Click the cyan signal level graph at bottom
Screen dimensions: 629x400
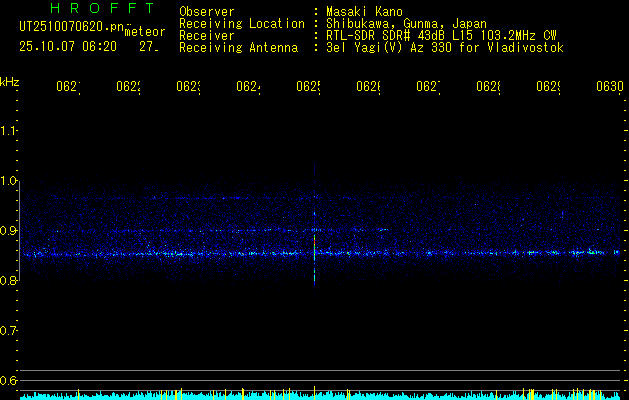(x=320, y=395)
